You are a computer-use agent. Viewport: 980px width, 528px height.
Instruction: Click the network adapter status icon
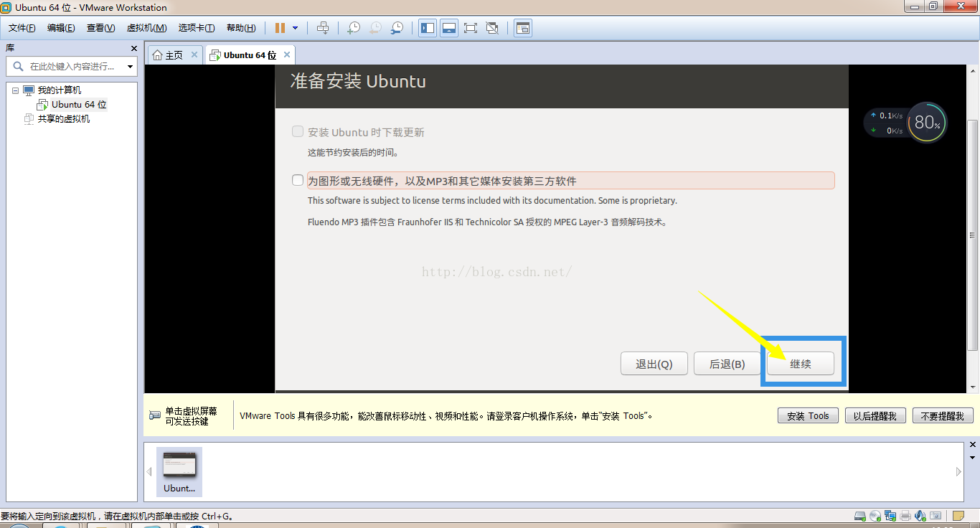[890, 516]
